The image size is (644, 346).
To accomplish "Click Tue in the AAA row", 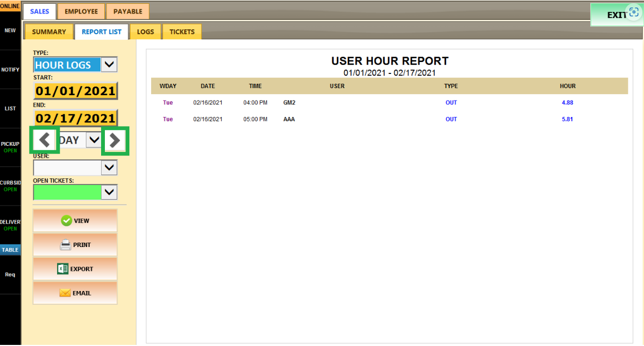I will coord(168,119).
